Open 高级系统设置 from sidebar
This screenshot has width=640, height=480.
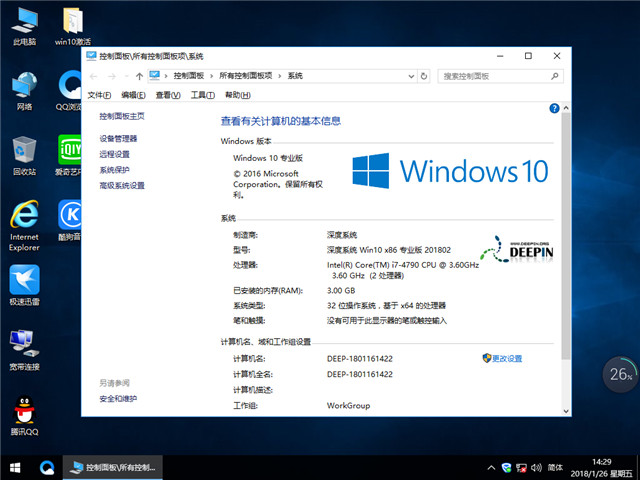(122, 186)
